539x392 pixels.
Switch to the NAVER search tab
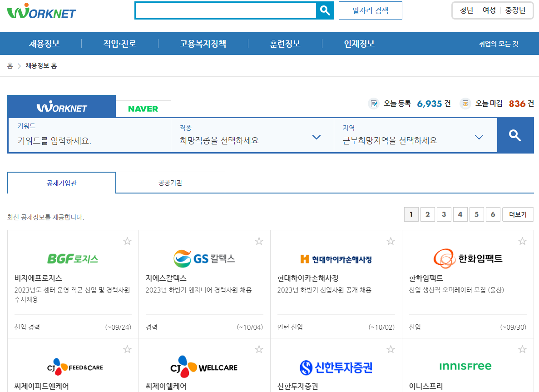[143, 109]
